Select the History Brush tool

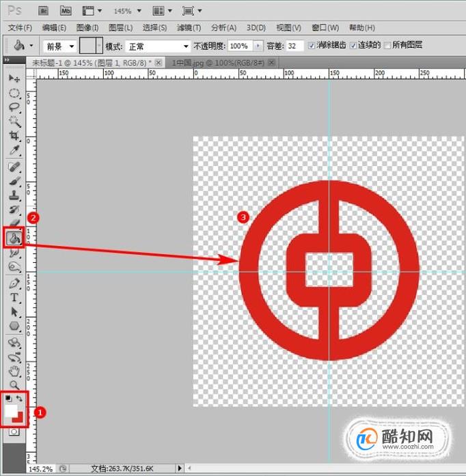coord(14,210)
